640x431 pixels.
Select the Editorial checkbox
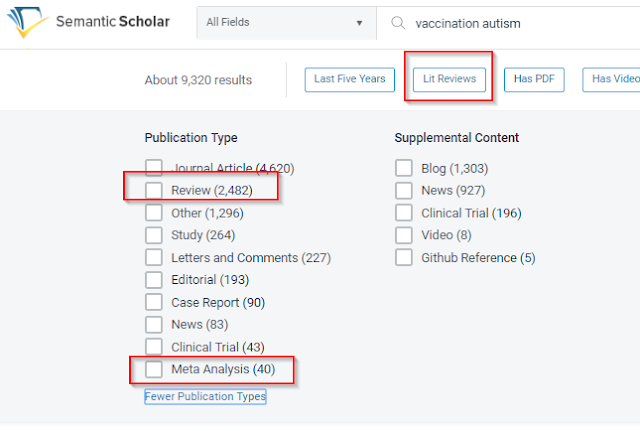[154, 280]
